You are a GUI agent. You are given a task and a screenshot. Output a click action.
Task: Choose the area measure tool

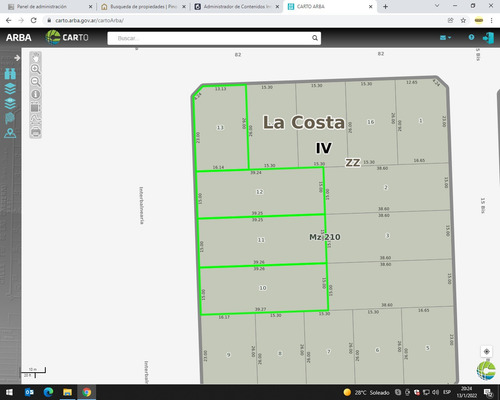pos(36,108)
